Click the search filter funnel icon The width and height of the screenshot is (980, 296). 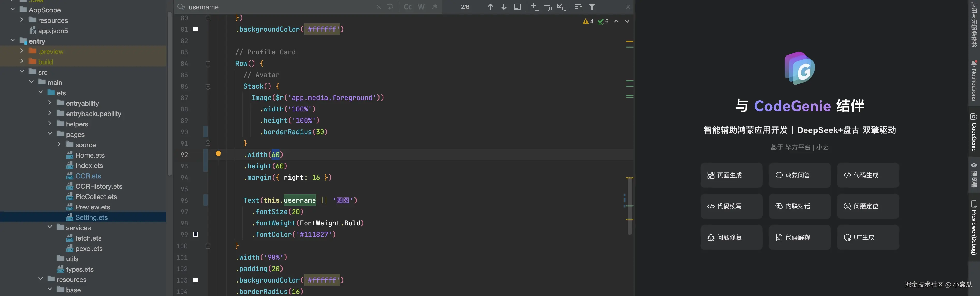click(592, 7)
